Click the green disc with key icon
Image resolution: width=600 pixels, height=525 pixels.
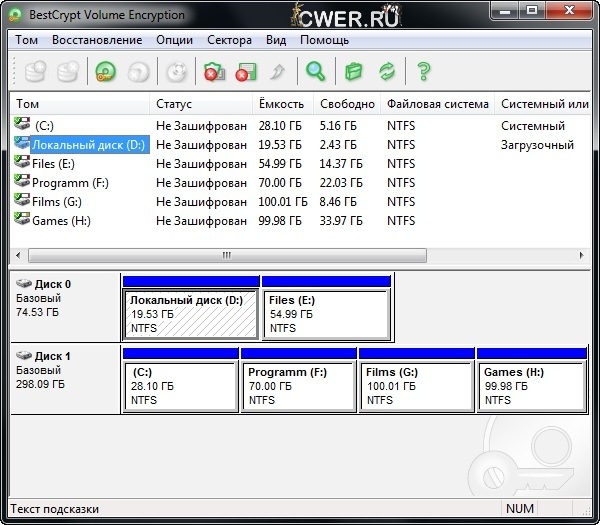click(104, 71)
